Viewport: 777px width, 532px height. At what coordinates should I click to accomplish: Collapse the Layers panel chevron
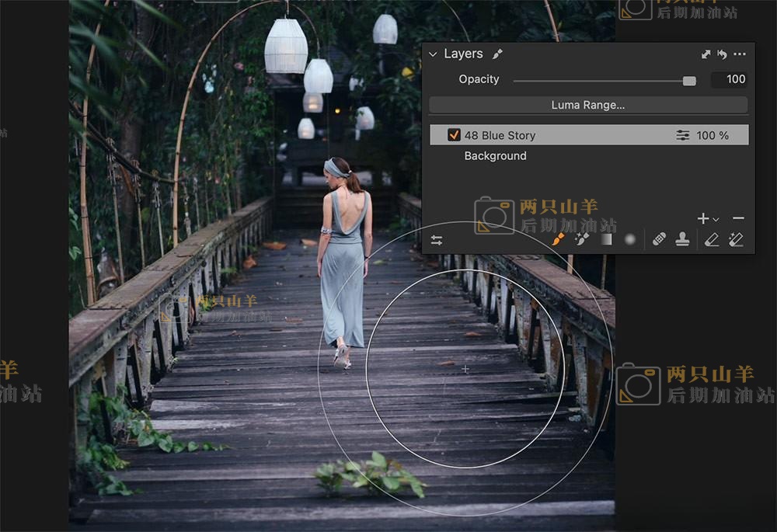click(434, 54)
